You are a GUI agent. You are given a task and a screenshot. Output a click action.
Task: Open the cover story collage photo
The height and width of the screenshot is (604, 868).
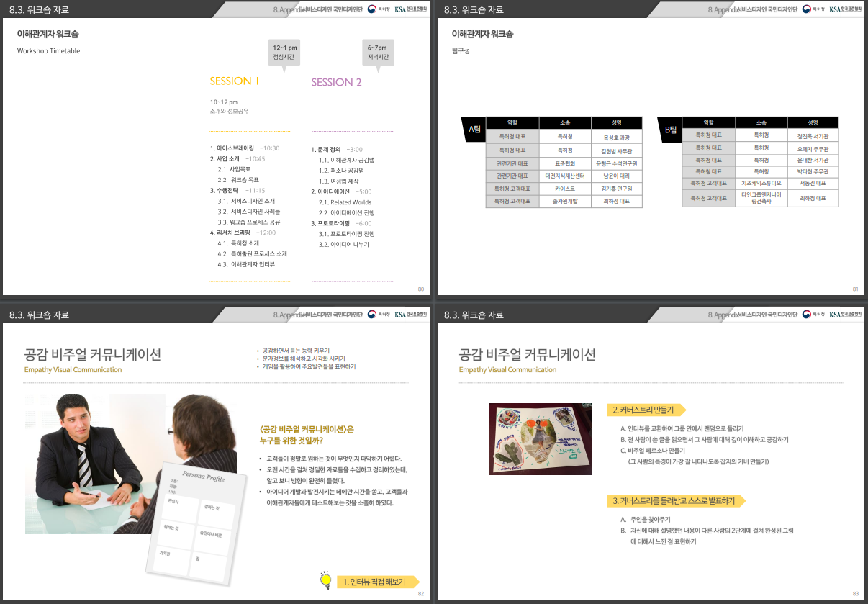pos(540,438)
